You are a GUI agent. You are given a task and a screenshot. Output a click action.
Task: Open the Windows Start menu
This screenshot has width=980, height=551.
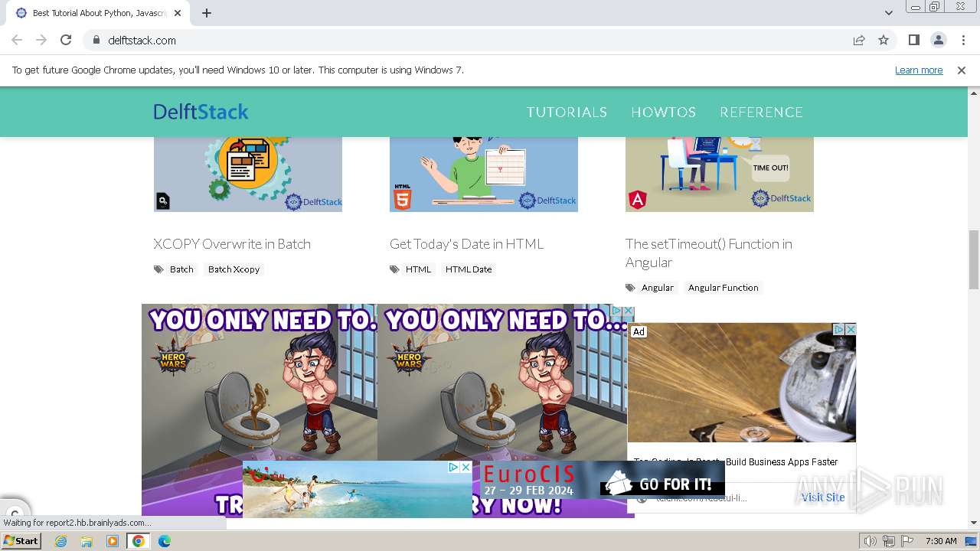(x=21, y=541)
